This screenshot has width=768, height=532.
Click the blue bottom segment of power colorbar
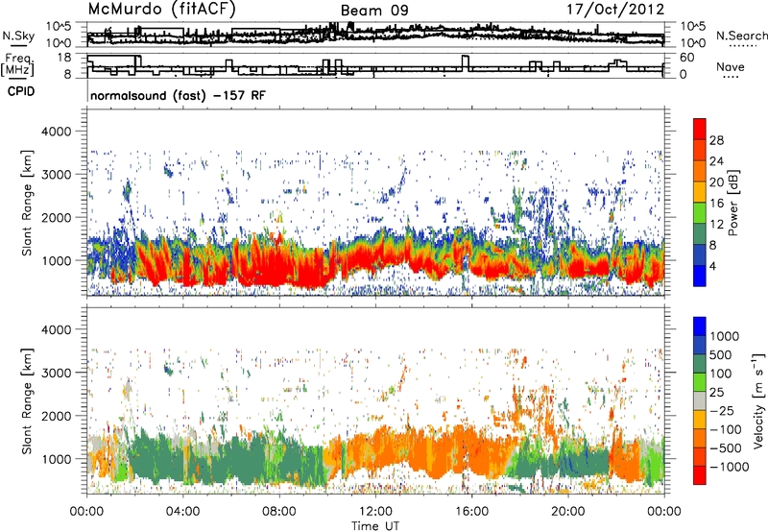[700, 276]
